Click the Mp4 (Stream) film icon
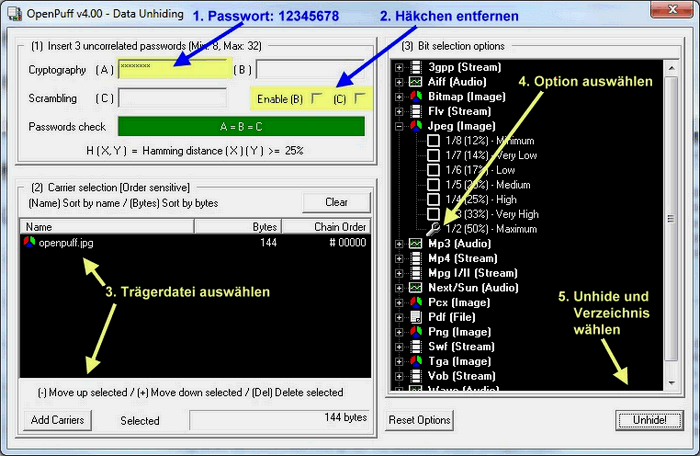The image size is (700, 456). [x=416, y=258]
